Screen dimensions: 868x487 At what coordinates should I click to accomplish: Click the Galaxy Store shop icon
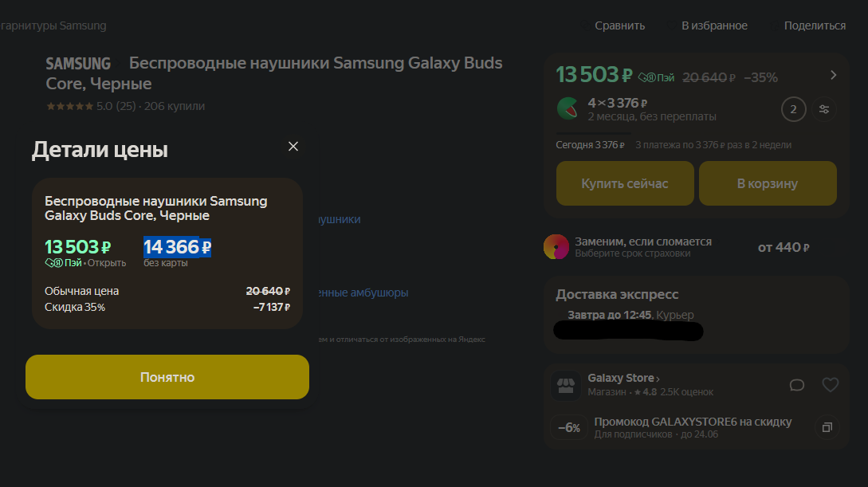pos(566,385)
